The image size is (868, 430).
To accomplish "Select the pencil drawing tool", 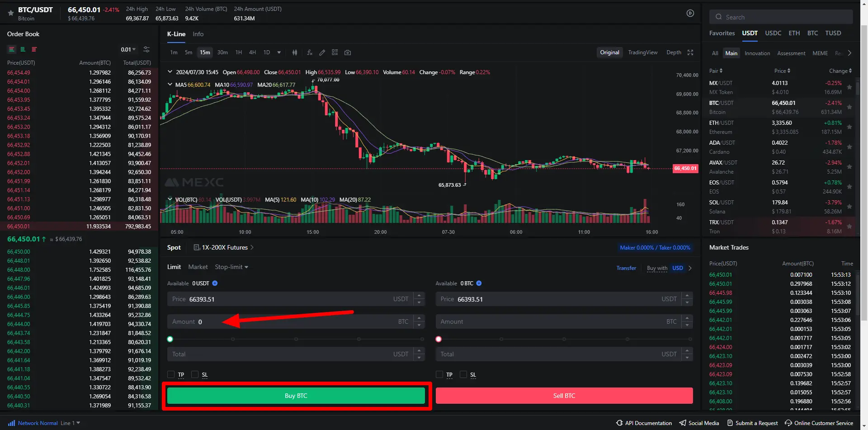I will click(x=322, y=52).
